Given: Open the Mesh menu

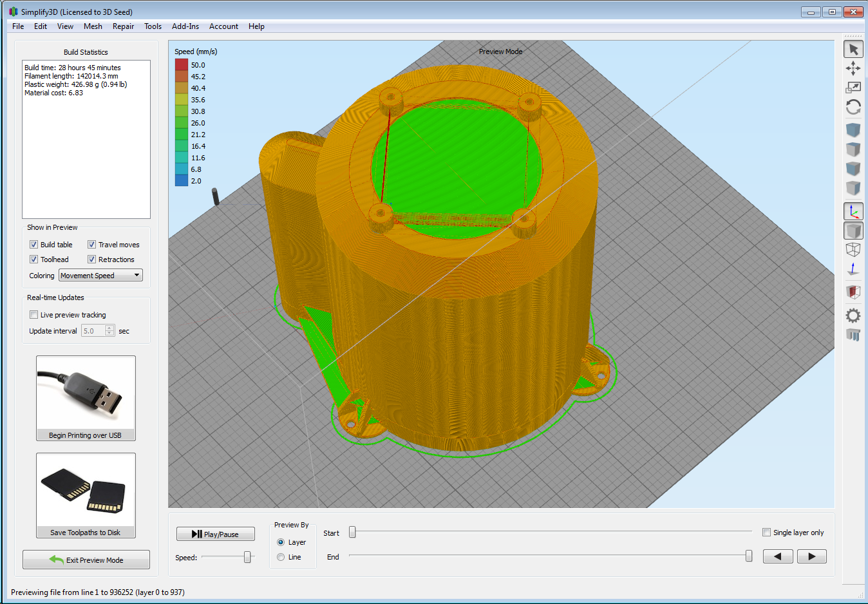Looking at the screenshot, I should click(x=93, y=26).
